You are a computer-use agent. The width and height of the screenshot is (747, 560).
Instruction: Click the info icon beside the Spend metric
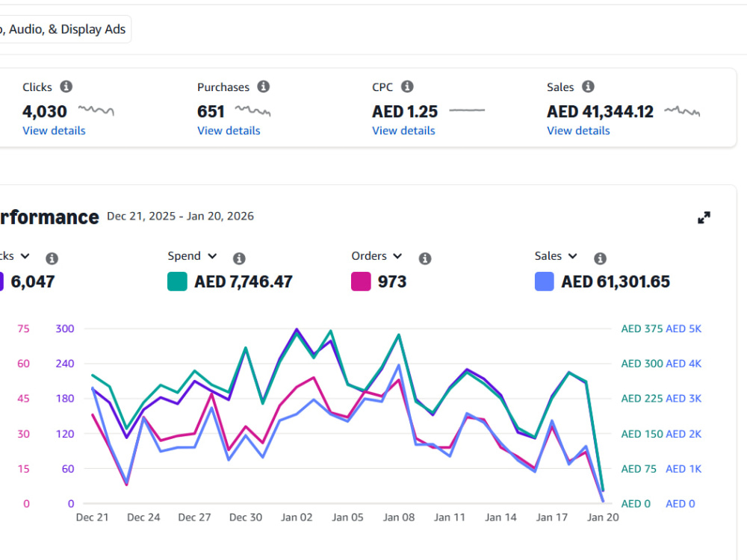239,258
